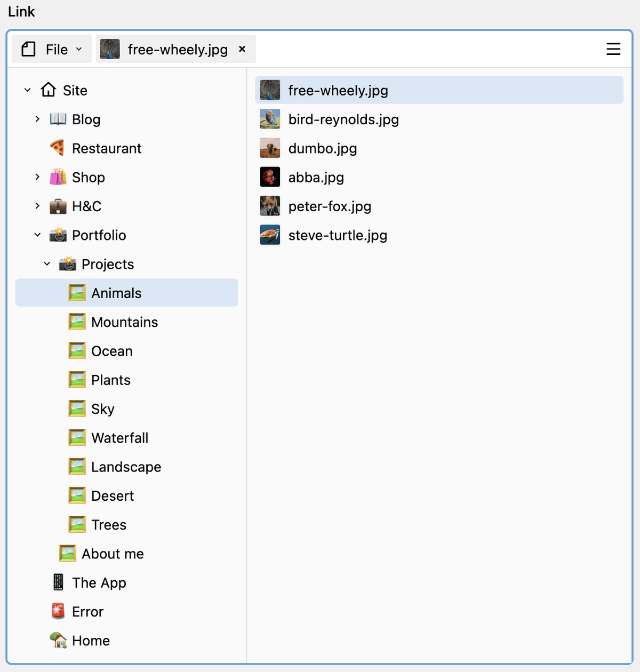This screenshot has width=640, height=672.
Task: Click the Site house icon
Action: click(x=49, y=90)
